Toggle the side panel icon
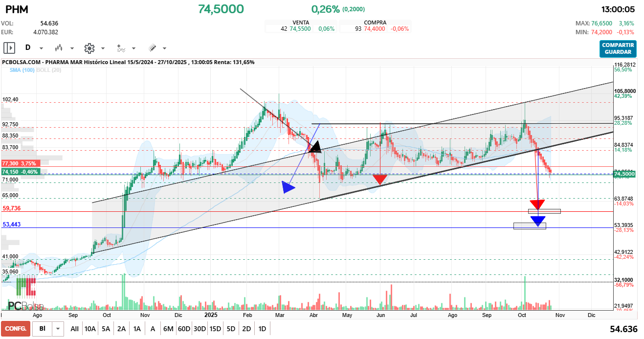Image resolution: width=644 pixels, height=339 pixels. pos(9,48)
